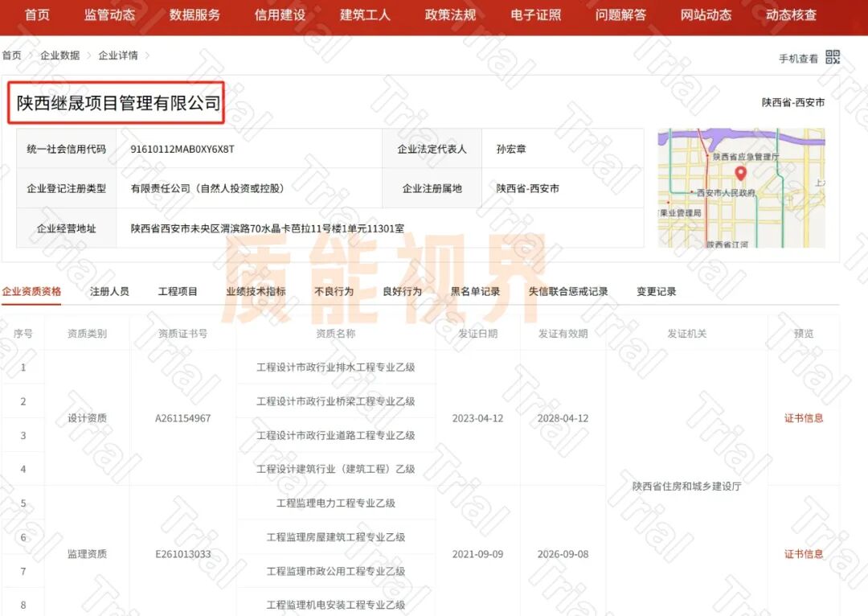Open the 数据服务 navigation menu

point(194,15)
